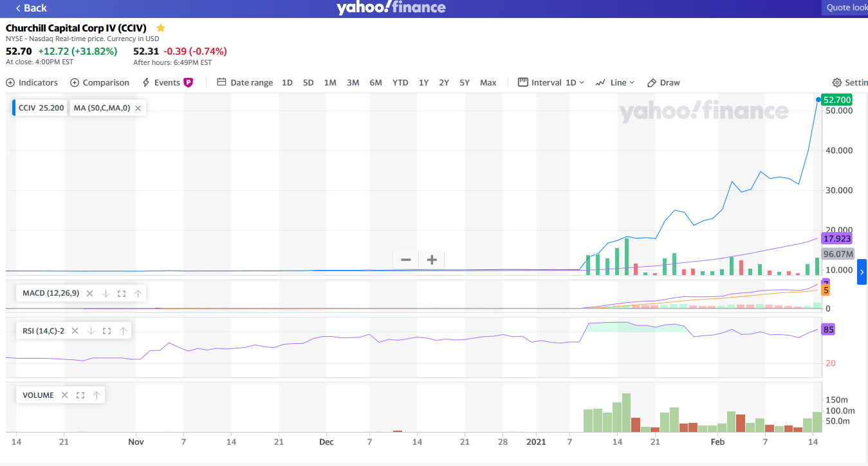This screenshot has height=466, width=868.
Task: Click the purple 17.923 moving average tag
Action: point(837,238)
